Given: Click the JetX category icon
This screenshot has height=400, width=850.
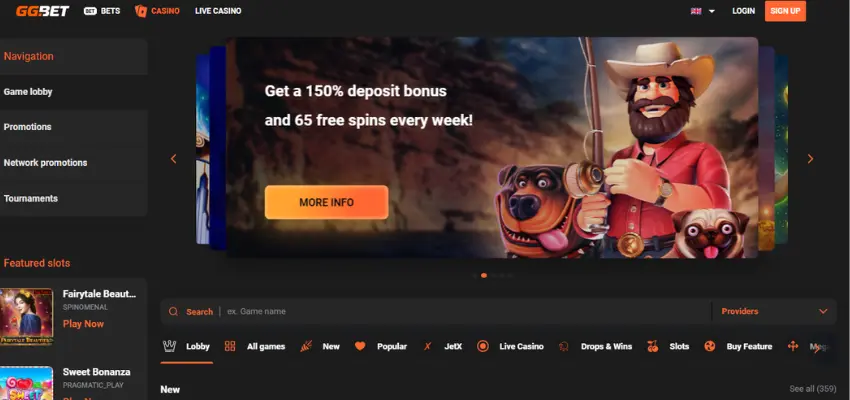Looking at the screenshot, I should tap(427, 346).
